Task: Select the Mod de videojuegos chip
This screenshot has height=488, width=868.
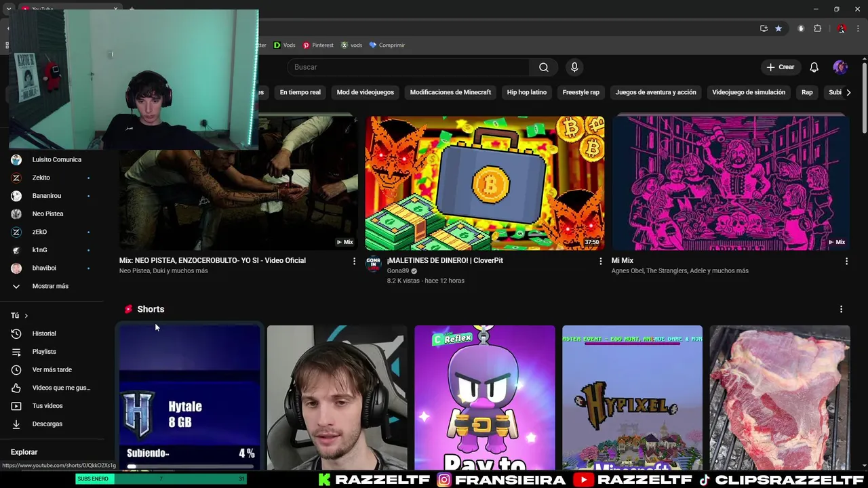Action: [365, 92]
